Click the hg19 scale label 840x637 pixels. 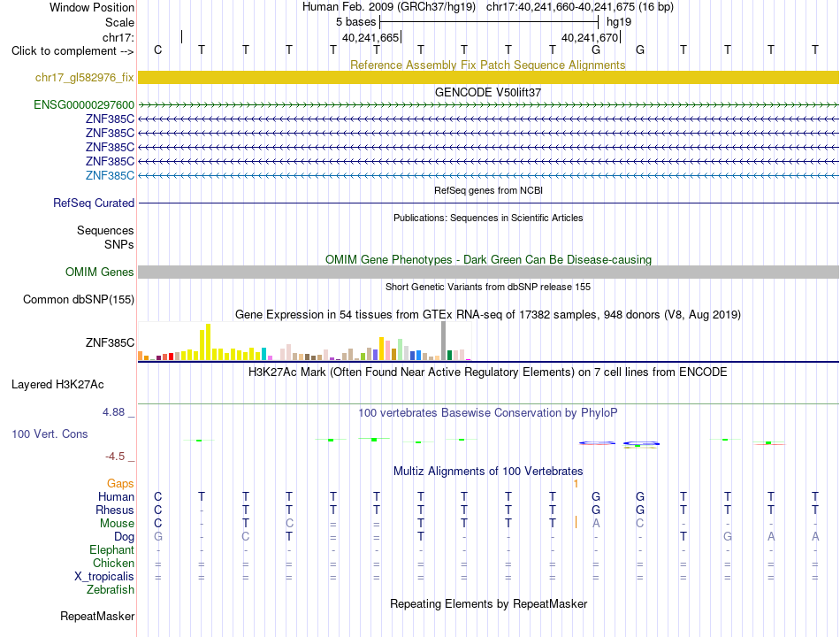point(619,22)
